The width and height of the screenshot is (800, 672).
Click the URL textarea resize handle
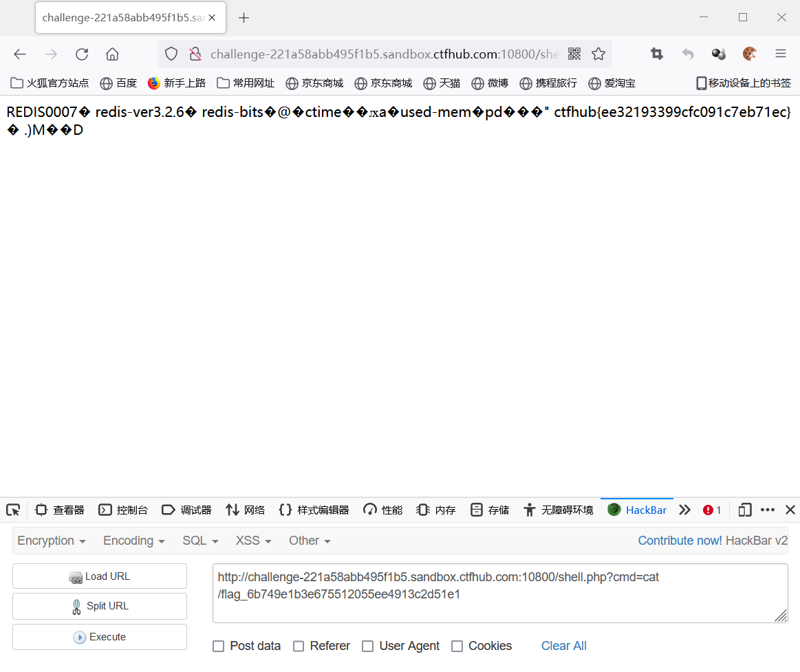click(781, 616)
